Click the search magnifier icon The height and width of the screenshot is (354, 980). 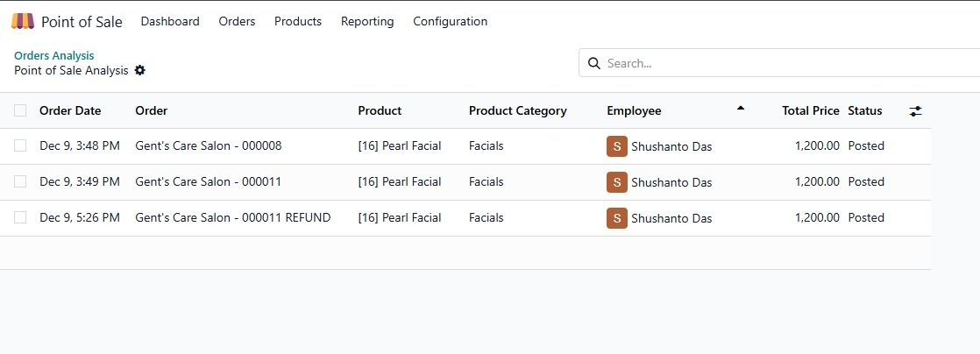(593, 63)
